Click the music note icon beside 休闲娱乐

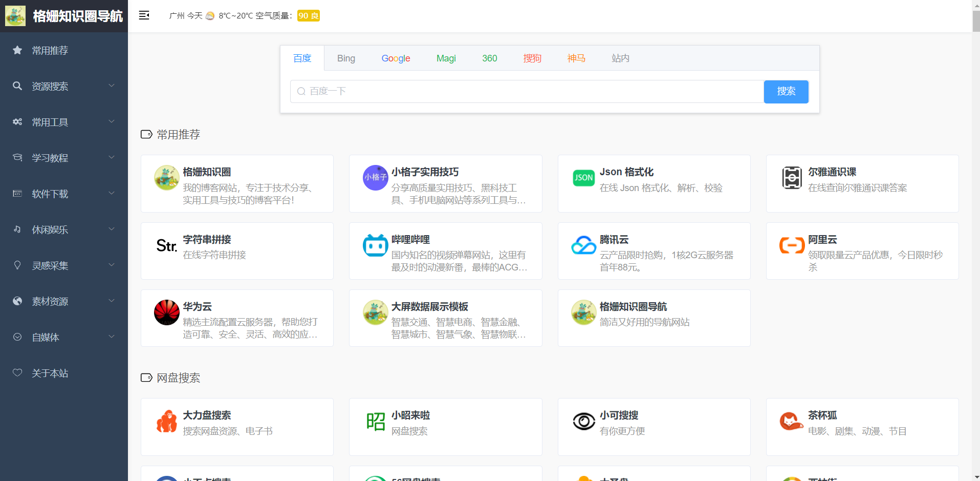coord(17,229)
